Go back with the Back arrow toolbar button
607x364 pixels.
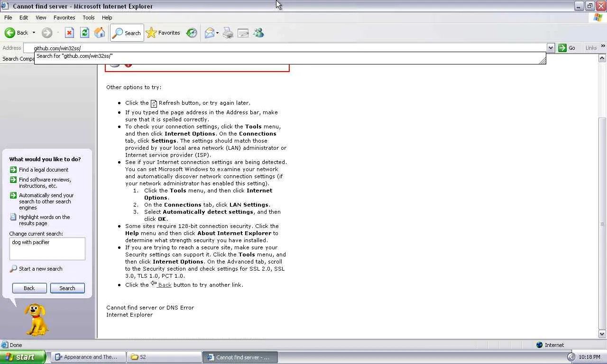point(17,33)
